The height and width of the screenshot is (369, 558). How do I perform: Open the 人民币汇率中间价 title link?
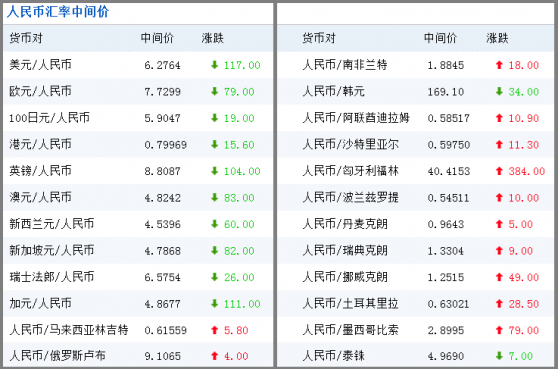click(x=58, y=12)
